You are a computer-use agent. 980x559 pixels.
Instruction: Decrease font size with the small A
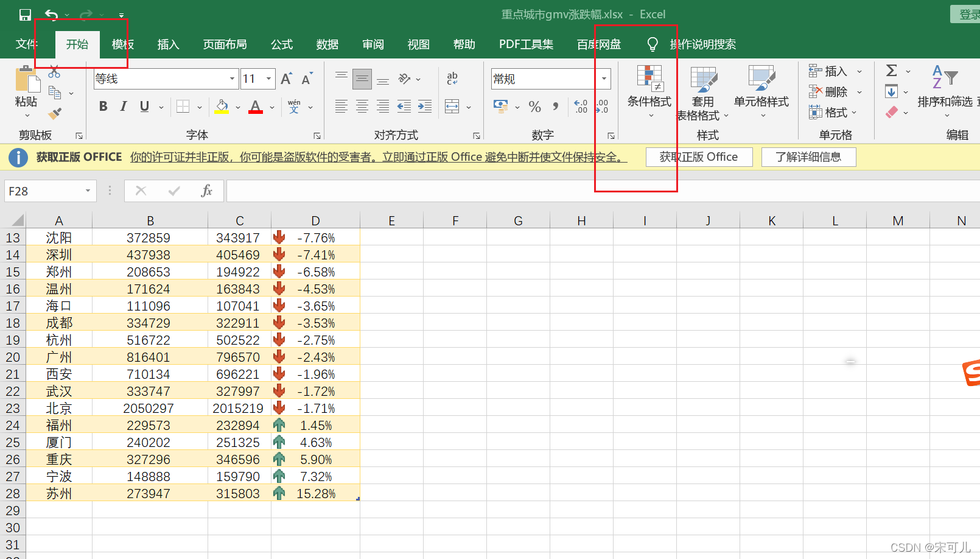306,79
